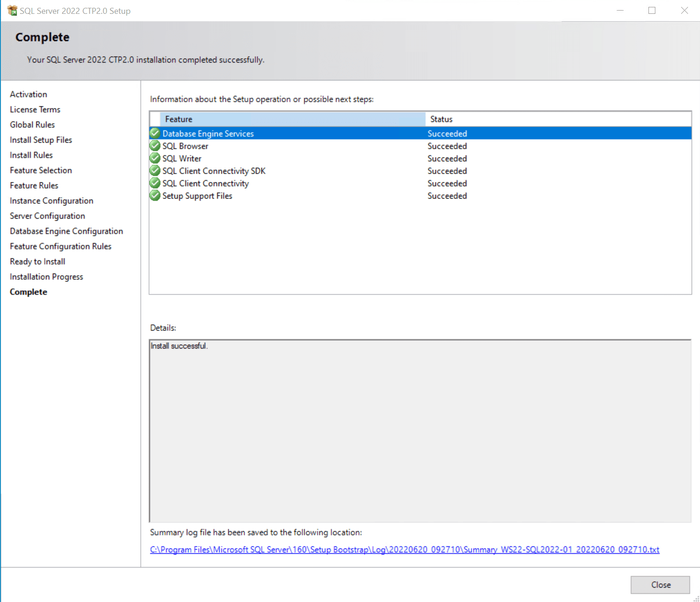Click Succeeded status for SQL Browser
The image size is (700, 602).
[x=447, y=146]
